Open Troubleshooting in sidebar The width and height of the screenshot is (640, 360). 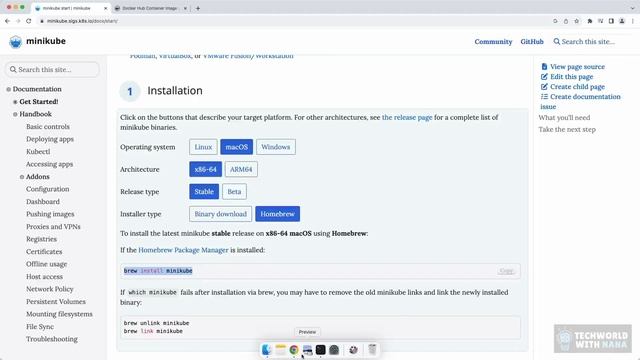pyautogui.click(x=52, y=339)
